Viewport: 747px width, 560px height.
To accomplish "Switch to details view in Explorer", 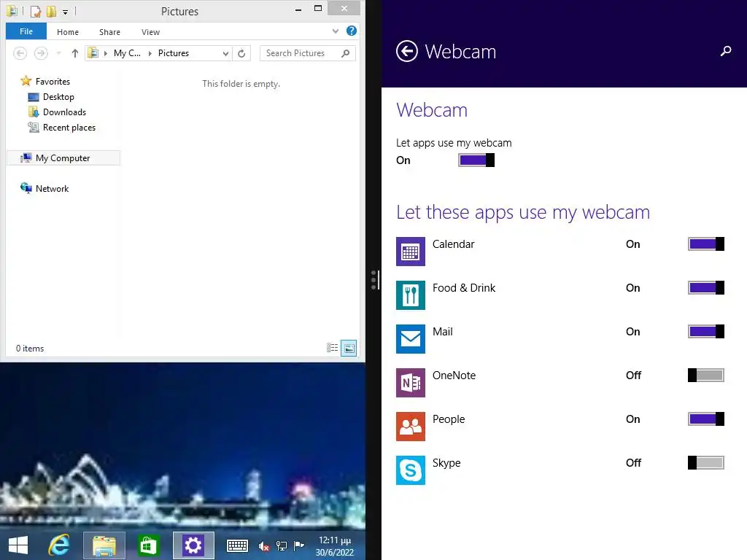I will point(332,348).
